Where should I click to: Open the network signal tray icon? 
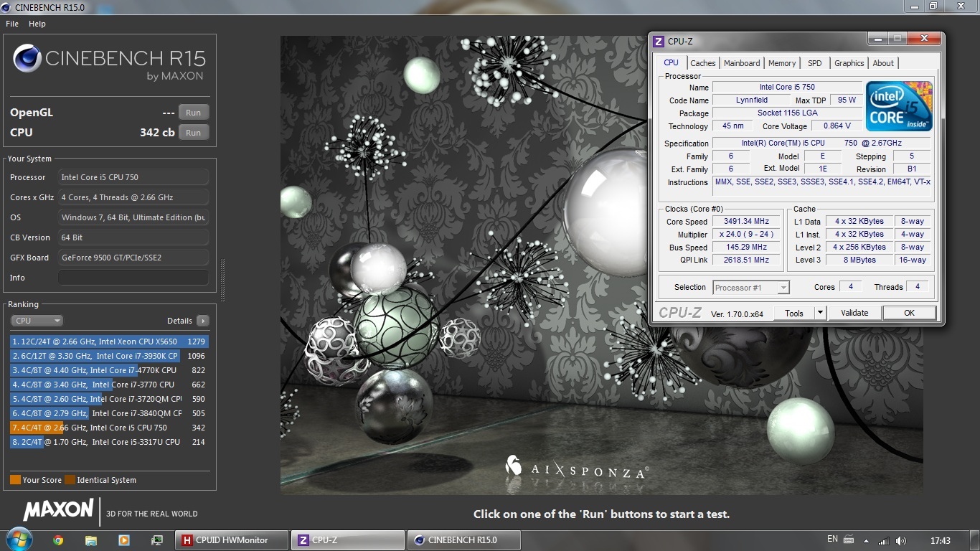[884, 540]
